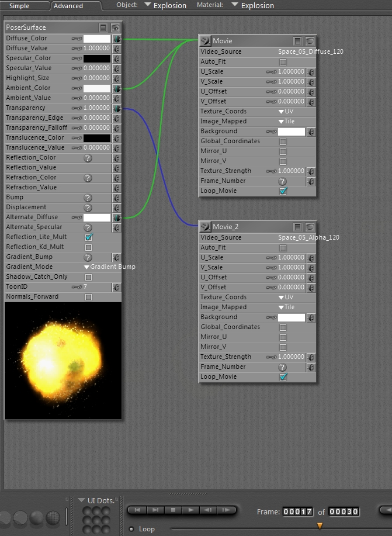
Task: Click the explosion material preview thumbnail
Action: [63, 361]
